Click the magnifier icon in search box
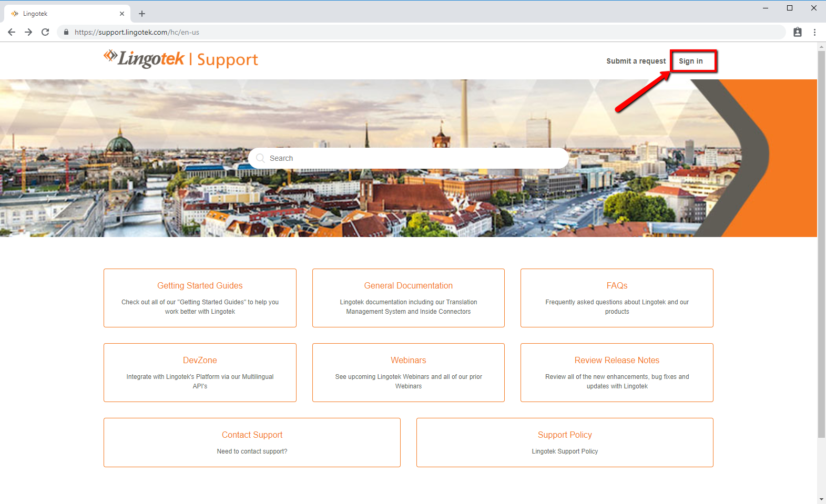 [260, 158]
